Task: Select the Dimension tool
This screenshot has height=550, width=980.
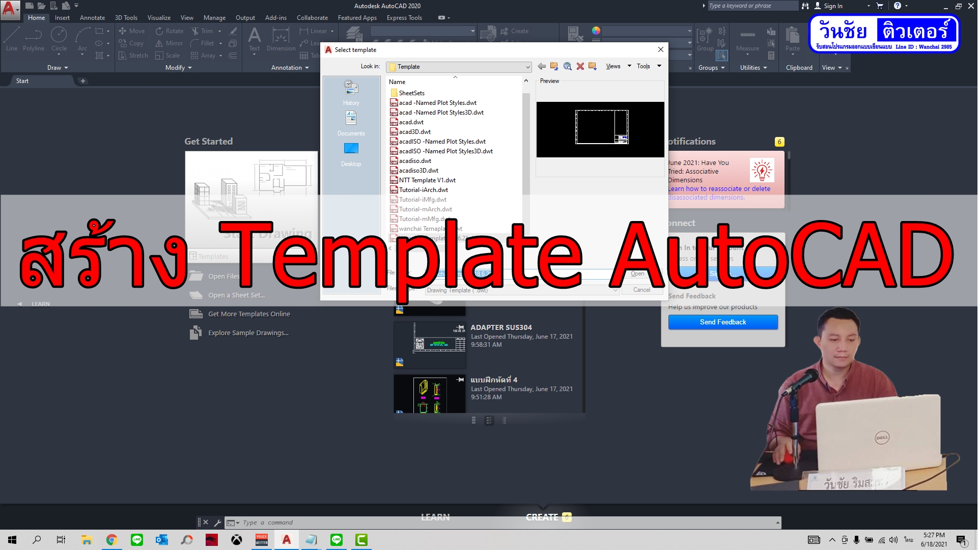Action: [x=281, y=39]
